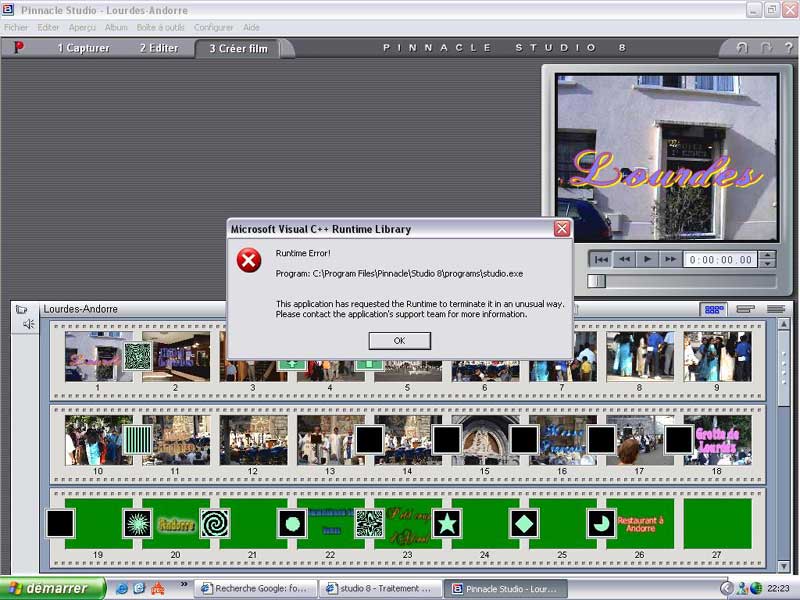Viewport: 800px width, 600px height.
Task: Click storyboard scrollbar down arrow
Action: (x=784, y=566)
